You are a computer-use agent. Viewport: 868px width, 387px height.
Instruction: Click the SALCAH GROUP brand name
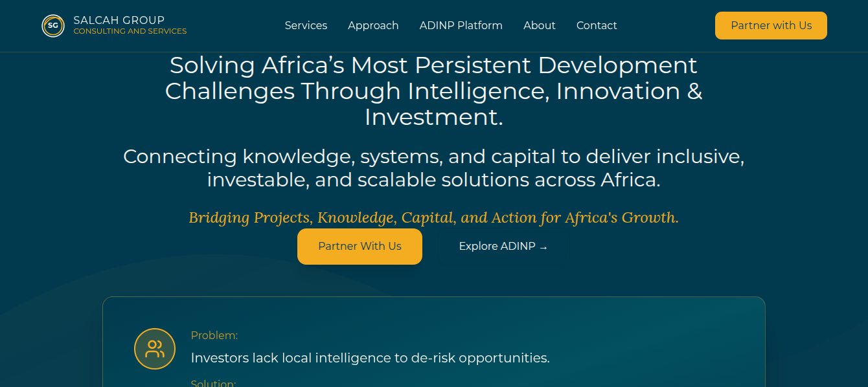point(119,20)
